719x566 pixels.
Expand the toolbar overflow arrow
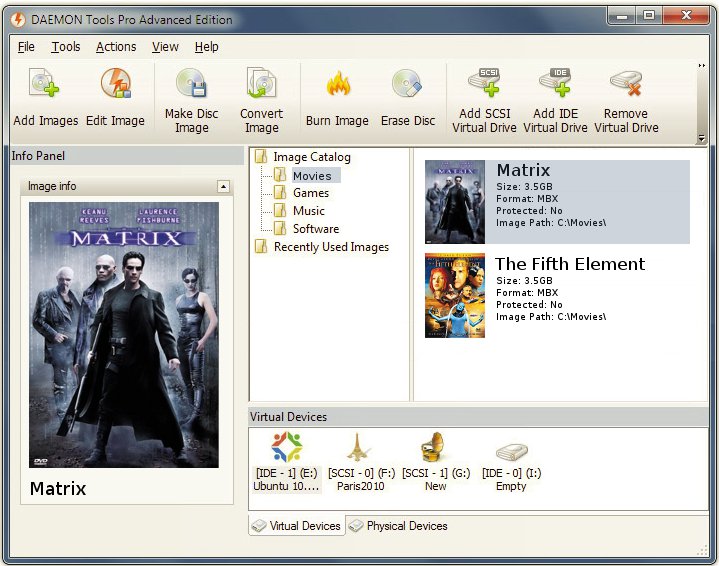coord(701,66)
